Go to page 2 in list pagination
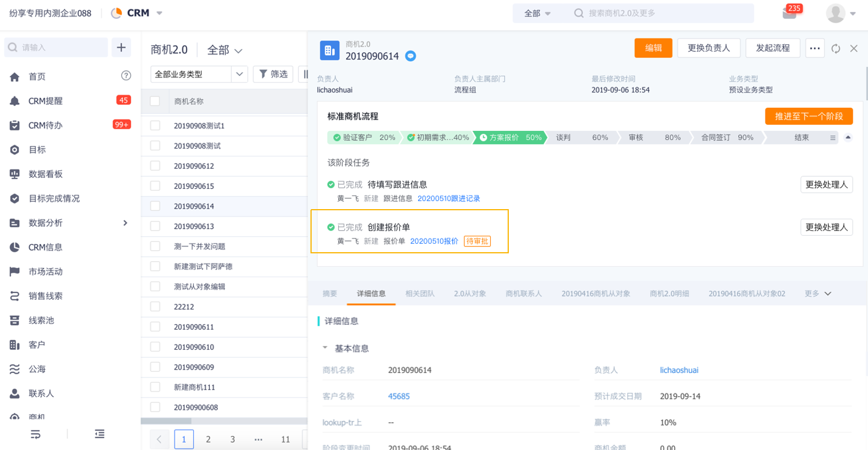Image resolution: width=868 pixels, height=450 pixels. coord(208,439)
